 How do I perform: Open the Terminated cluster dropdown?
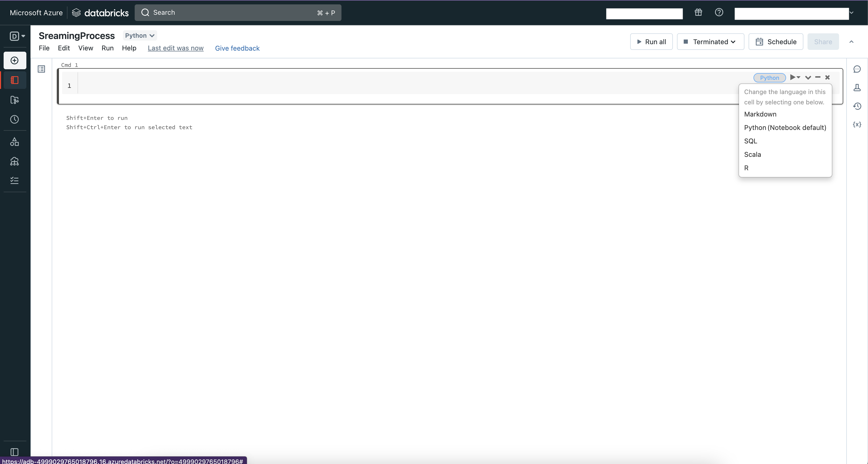click(710, 42)
